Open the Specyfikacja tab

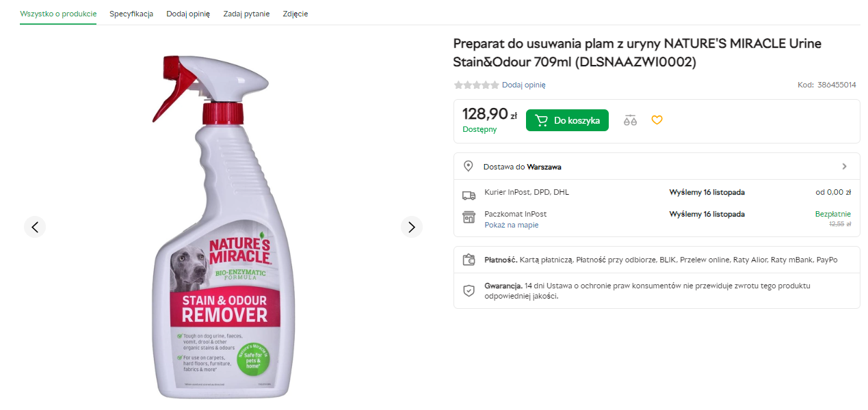tap(131, 14)
